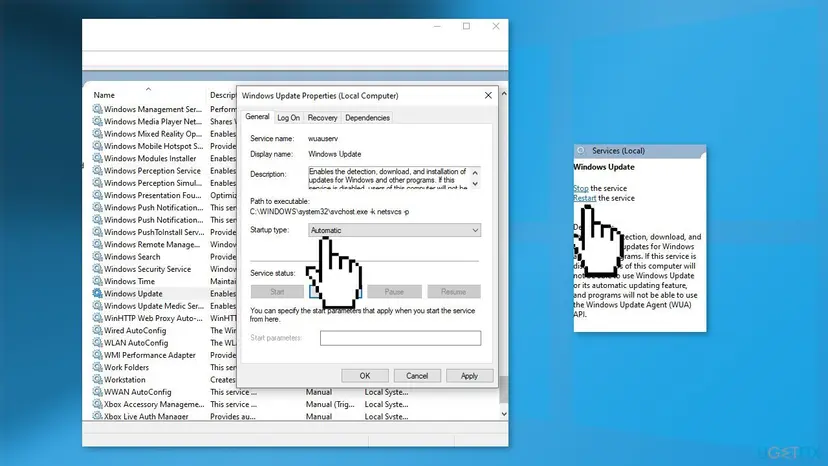Click the Xbox Accessory Management gear icon
This screenshot has width=828, height=466.
pos(97,404)
